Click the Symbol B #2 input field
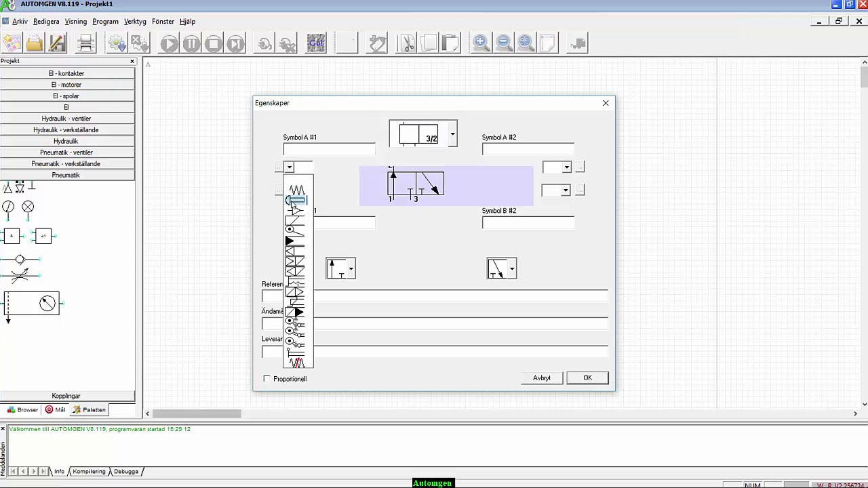 pyautogui.click(x=528, y=222)
